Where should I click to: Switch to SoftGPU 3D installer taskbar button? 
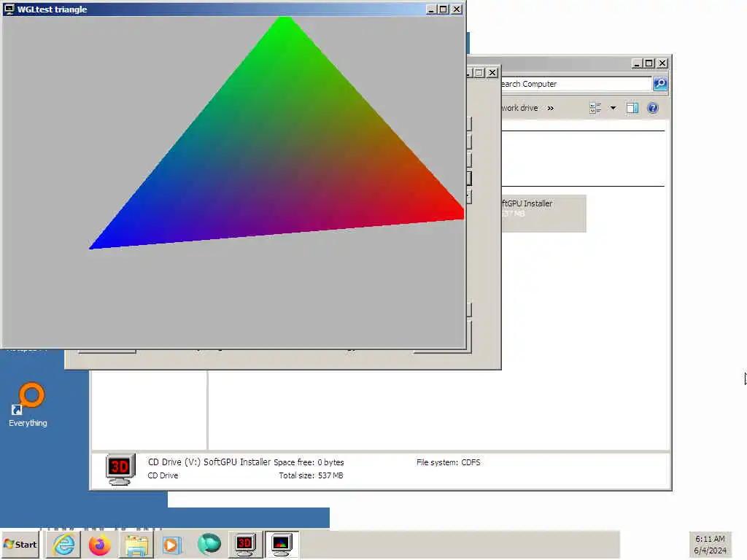pyautogui.click(x=244, y=544)
